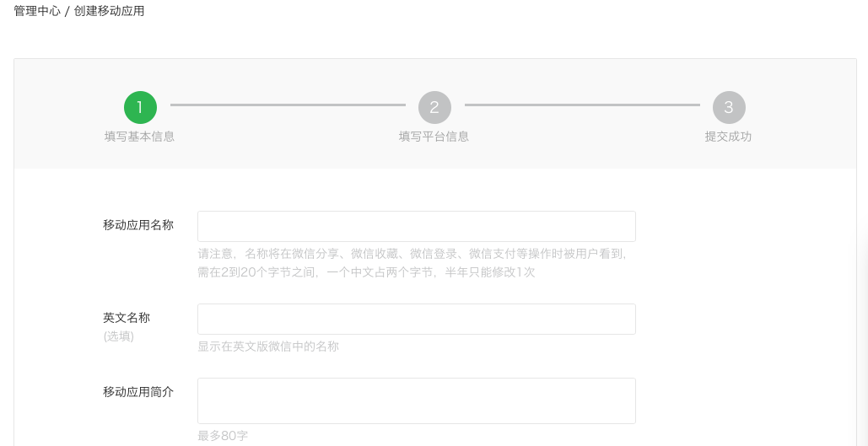Image resolution: width=868 pixels, height=446 pixels.
Task: Click the grey step 3 circle
Action: tap(729, 107)
